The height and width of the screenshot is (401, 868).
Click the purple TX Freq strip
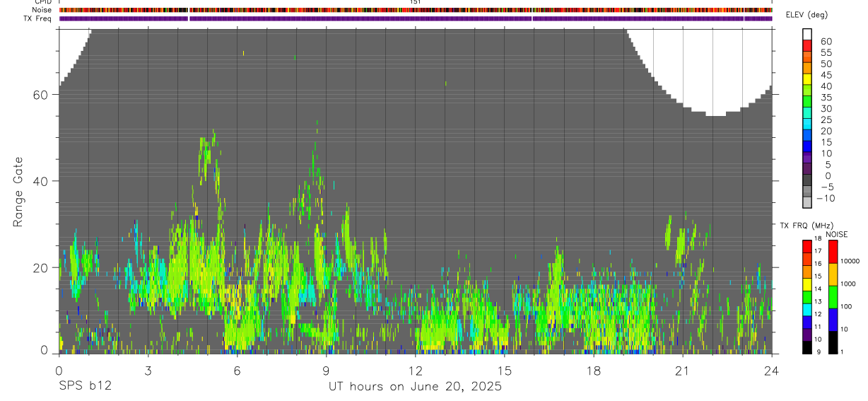416,18
